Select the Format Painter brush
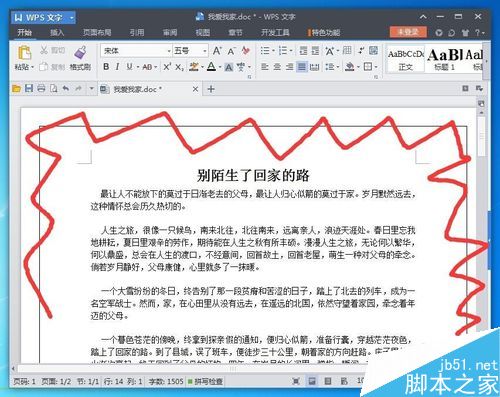 [80, 52]
